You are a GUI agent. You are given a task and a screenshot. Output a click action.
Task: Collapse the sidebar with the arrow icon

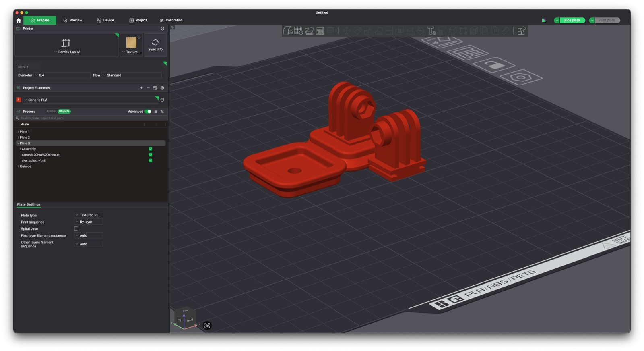172,27
